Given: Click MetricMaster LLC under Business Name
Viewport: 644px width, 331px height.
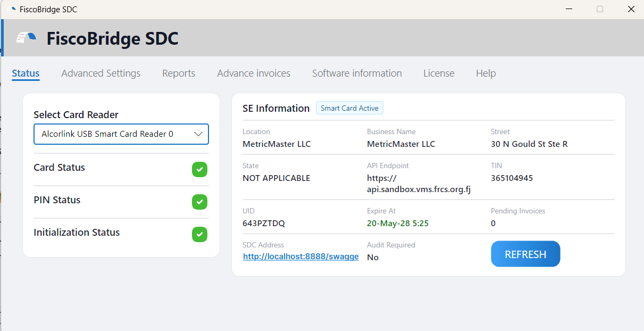Looking at the screenshot, I should pos(401,144).
